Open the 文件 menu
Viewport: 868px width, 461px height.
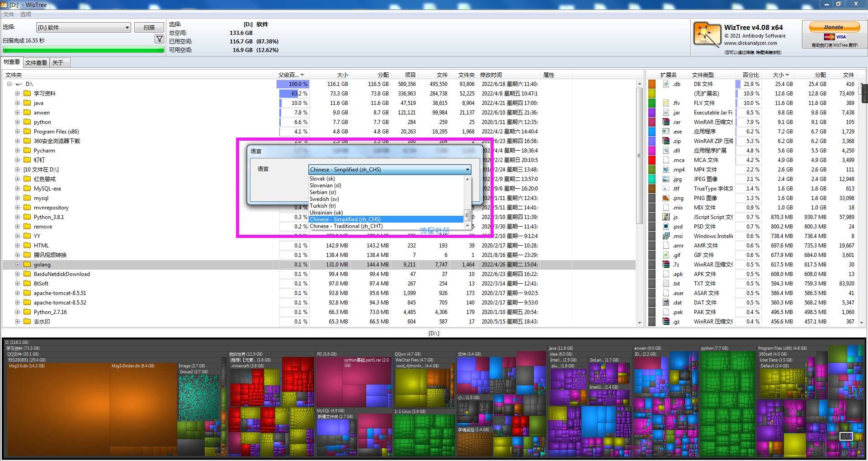(x=9, y=14)
